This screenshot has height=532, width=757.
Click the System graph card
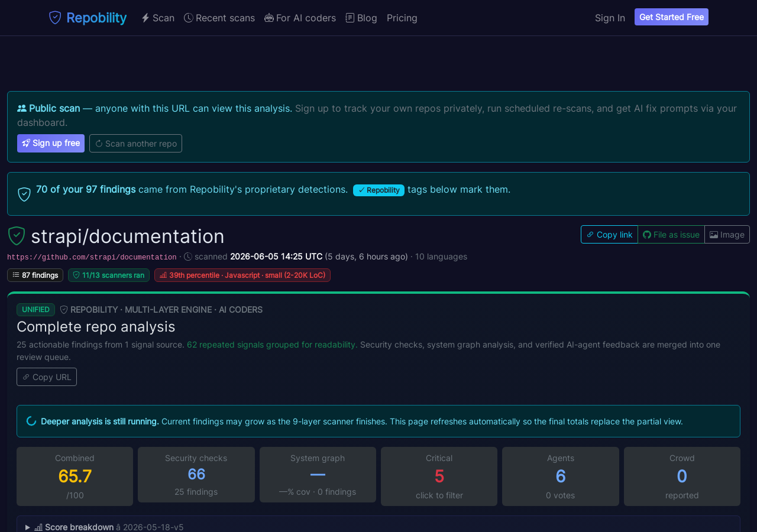[x=318, y=475]
